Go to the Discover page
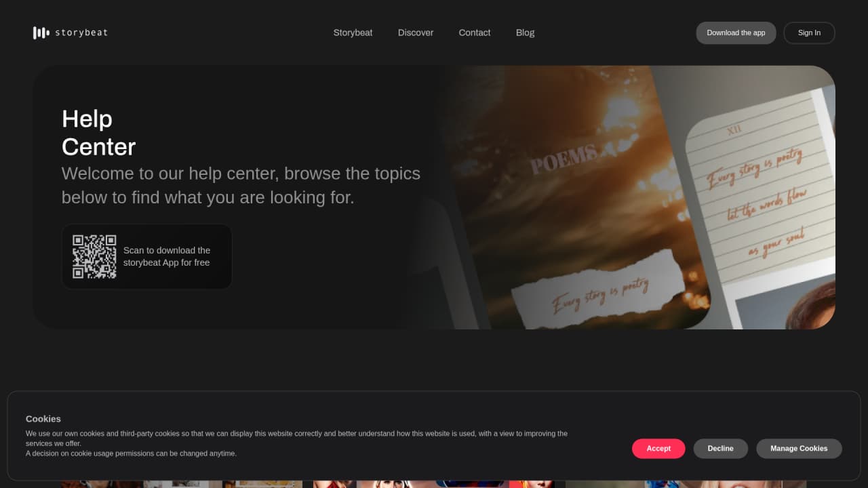868x488 pixels. click(x=416, y=33)
